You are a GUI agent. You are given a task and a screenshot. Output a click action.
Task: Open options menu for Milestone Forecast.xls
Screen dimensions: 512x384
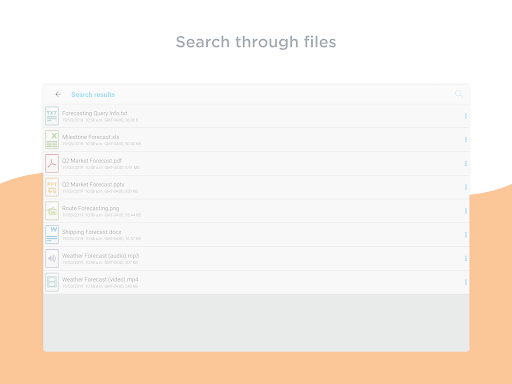(x=466, y=139)
